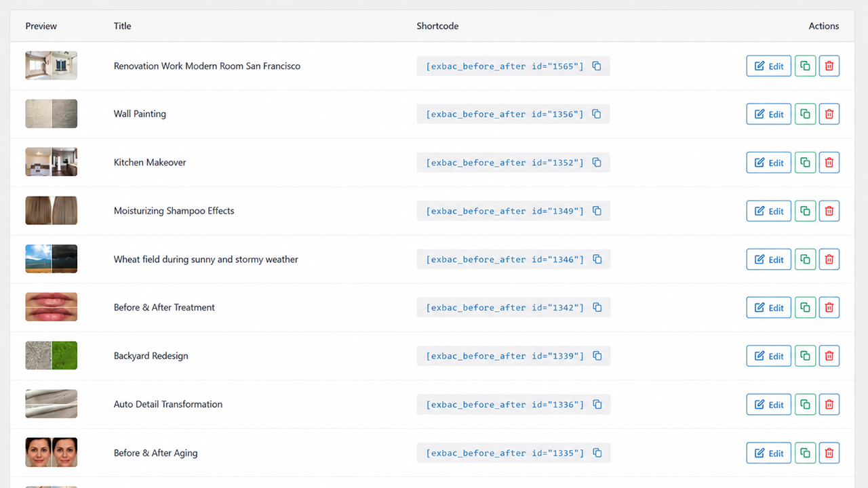
Task: Edit Auto Detail Transformation
Action: [x=769, y=405]
